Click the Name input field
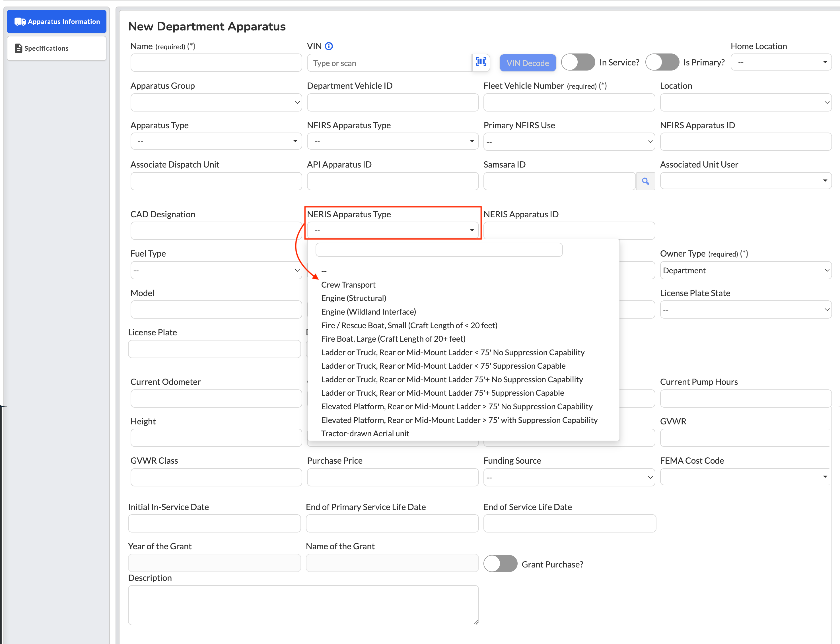The width and height of the screenshot is (840, 644). click(x=216, y=63)
